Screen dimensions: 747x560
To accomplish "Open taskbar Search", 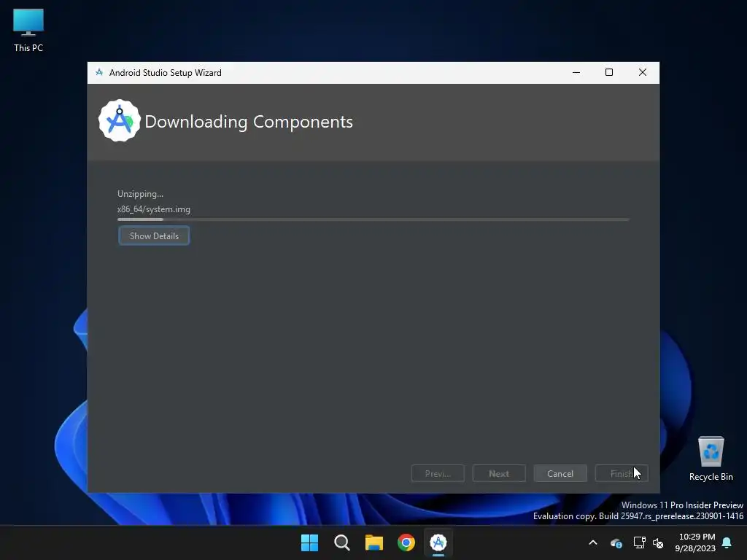I will 342,542.
